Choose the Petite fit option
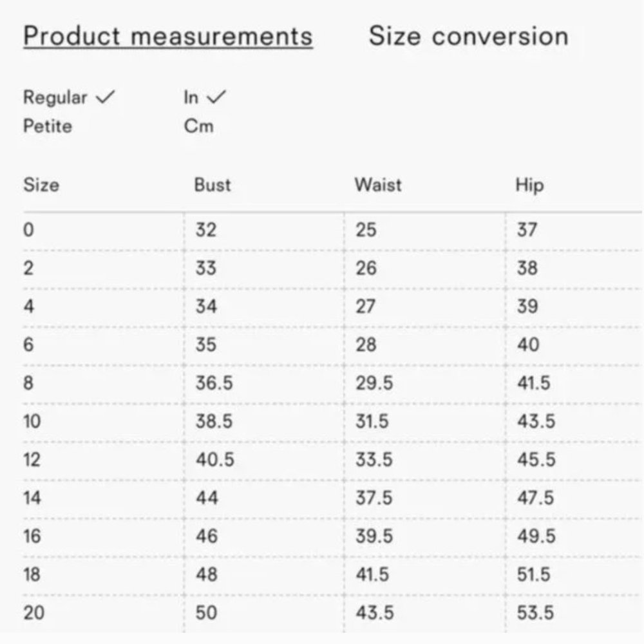Viewport: 644px width, 644px height. (47, 126)
